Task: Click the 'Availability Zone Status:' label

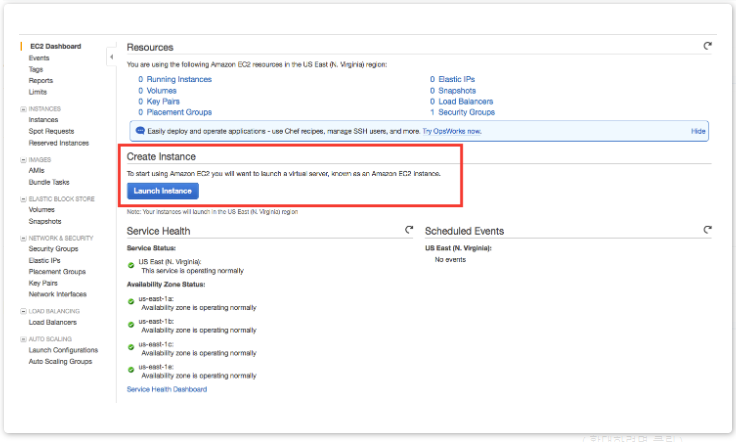Action: click(x=166, y=284)
